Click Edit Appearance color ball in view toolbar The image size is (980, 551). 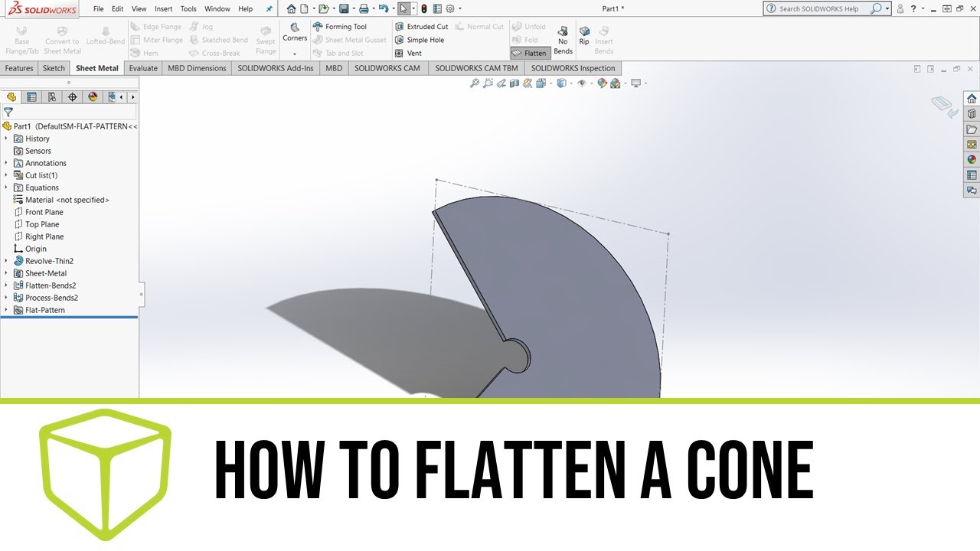pos(602,83)
